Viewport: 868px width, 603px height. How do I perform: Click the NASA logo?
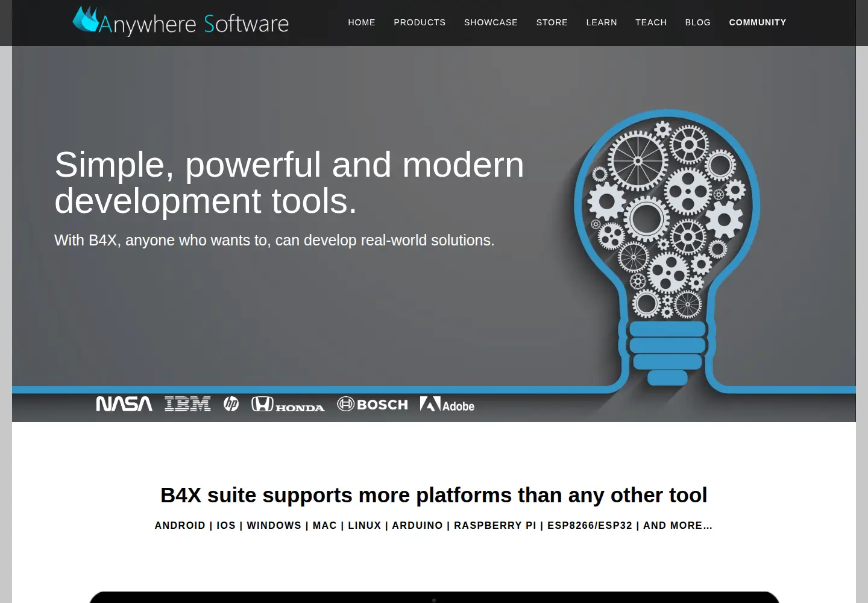124,404
